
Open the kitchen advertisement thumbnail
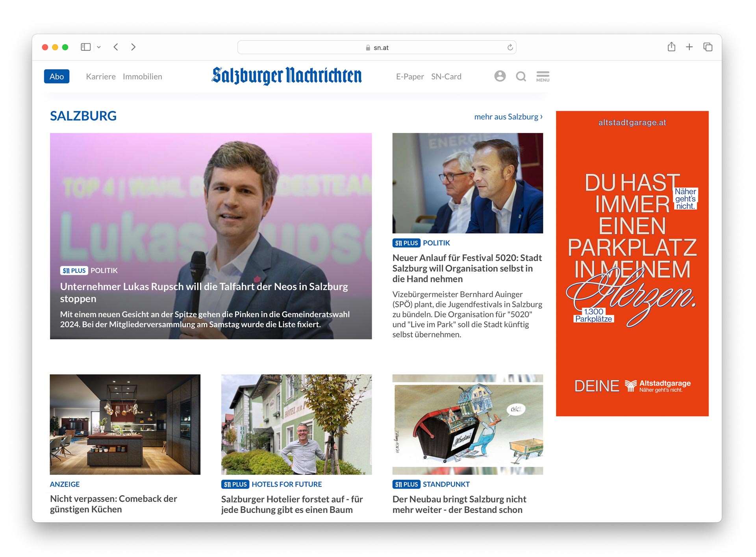(x=125, y=424)
